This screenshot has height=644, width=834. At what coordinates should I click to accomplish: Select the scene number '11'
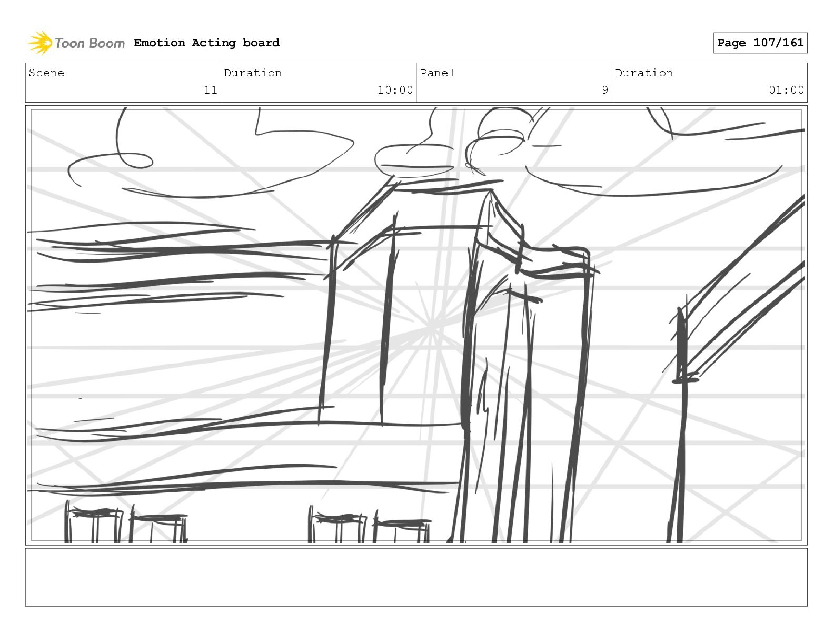point(211,90)
